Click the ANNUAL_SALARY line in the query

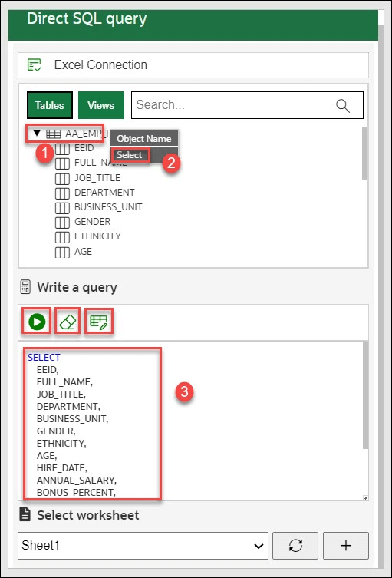click(77, 481)
